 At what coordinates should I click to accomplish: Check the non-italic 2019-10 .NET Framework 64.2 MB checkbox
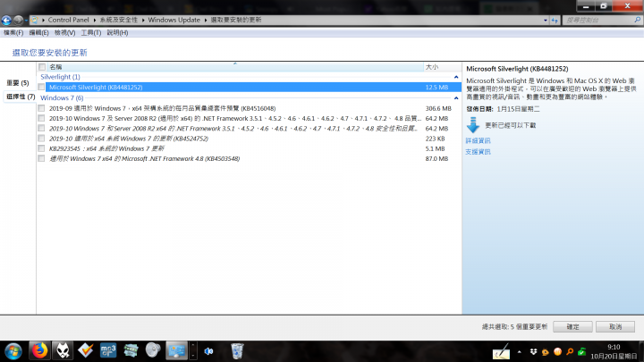[41, 118]
